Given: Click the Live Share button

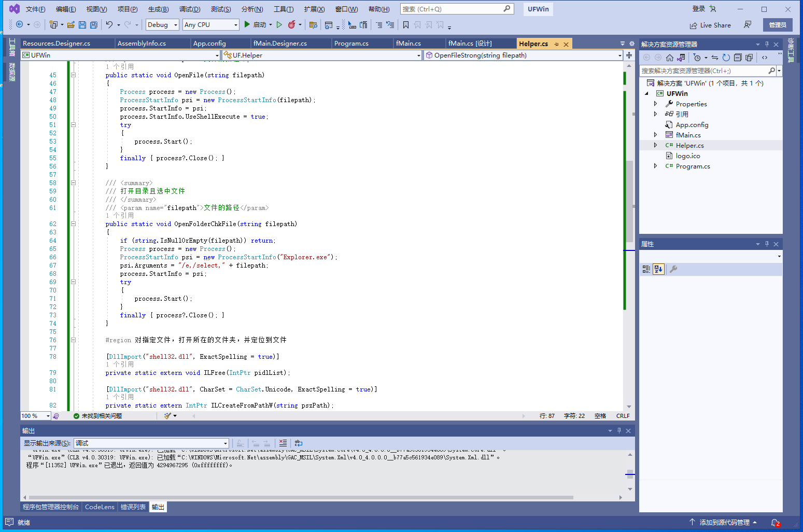Looking at the screenshot, I should pos(710,25).
